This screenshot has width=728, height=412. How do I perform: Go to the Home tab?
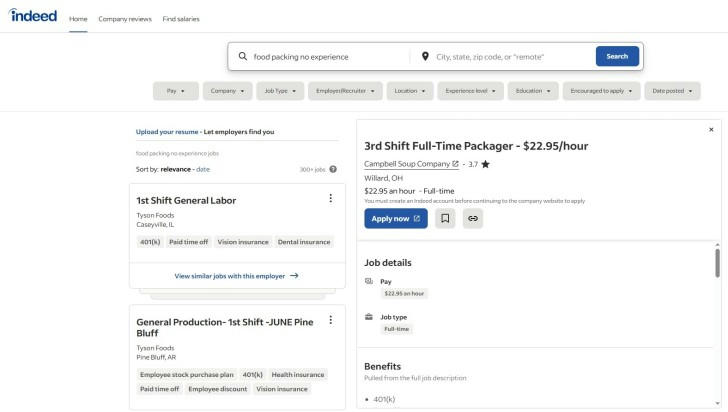pyautogui.click(x=78, y=19)
